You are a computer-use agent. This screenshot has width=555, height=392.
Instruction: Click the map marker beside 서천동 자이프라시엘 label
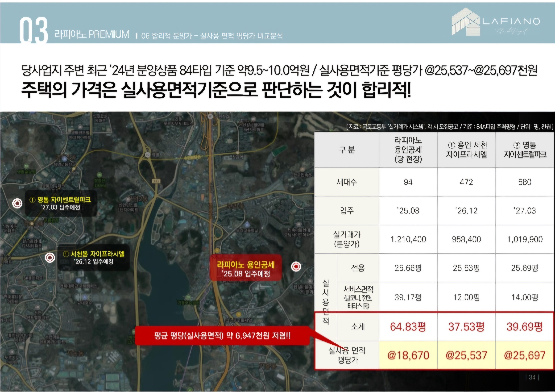tap(50, 258)
